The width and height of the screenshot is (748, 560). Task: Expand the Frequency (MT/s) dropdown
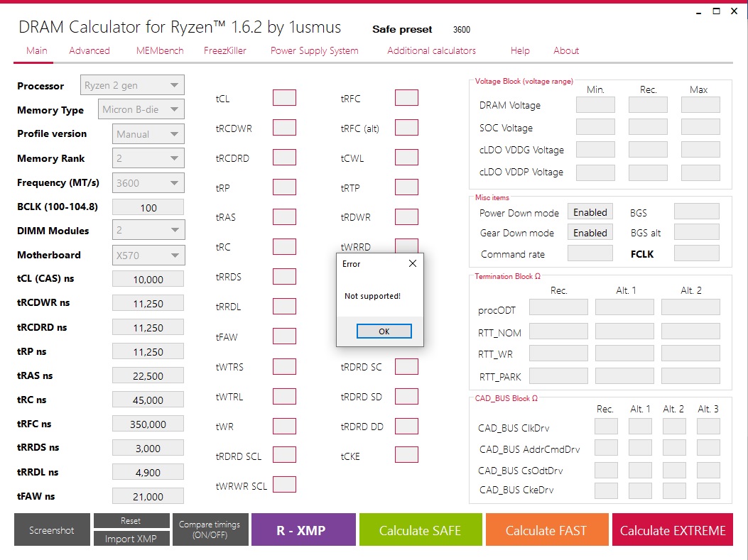coord(148,183)
